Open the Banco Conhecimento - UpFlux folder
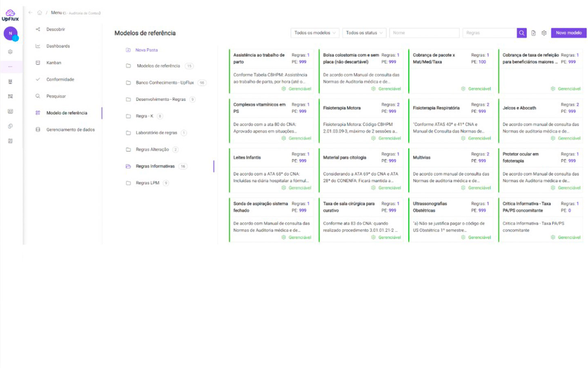This screenshot has width=588, height=368. [x=165, y=83]
